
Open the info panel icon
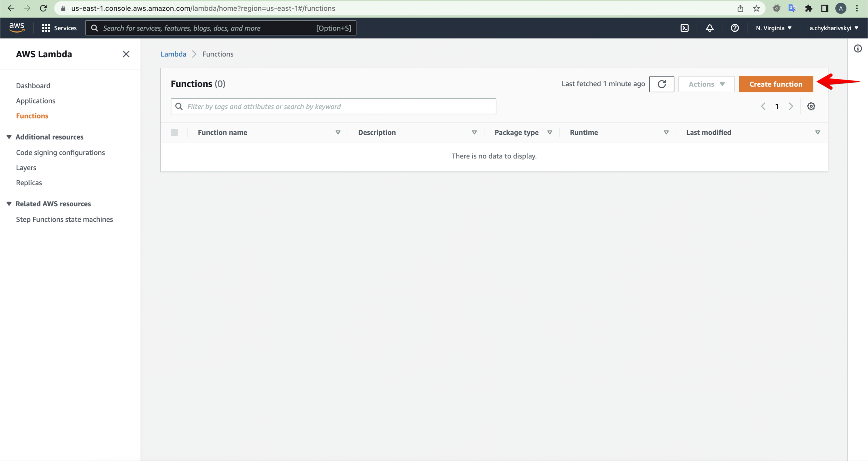858,49
